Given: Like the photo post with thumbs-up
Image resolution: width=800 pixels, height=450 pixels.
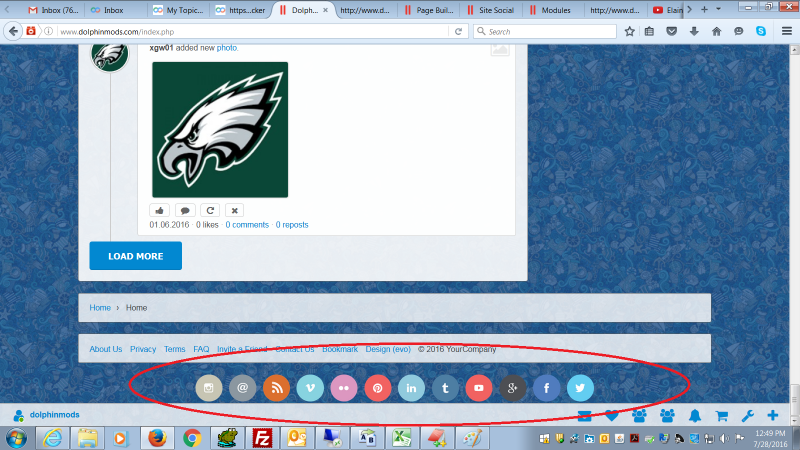Looking at the screenshot, I should [160, 210].
